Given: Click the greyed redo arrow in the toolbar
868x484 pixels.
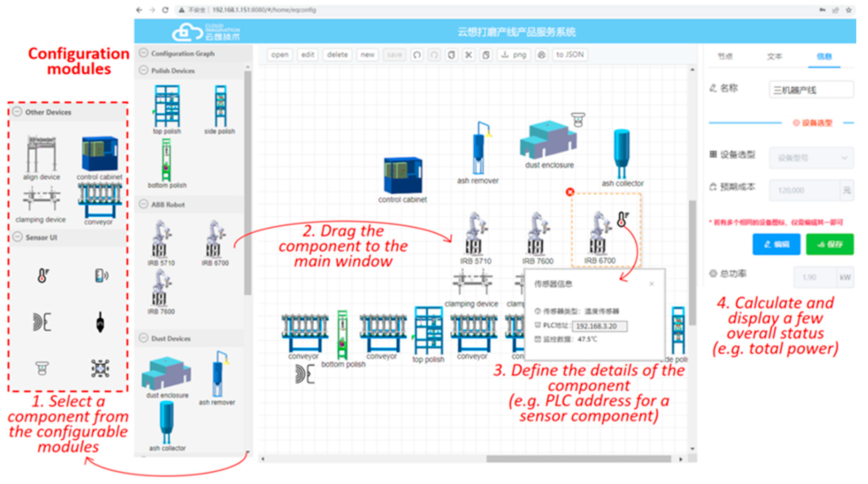Looking at the screenshot, I should coord(434,55).
